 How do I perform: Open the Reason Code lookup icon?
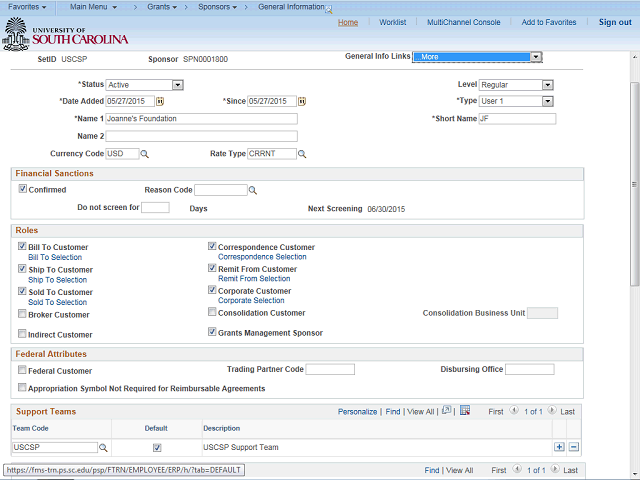(x=253, y=190)
